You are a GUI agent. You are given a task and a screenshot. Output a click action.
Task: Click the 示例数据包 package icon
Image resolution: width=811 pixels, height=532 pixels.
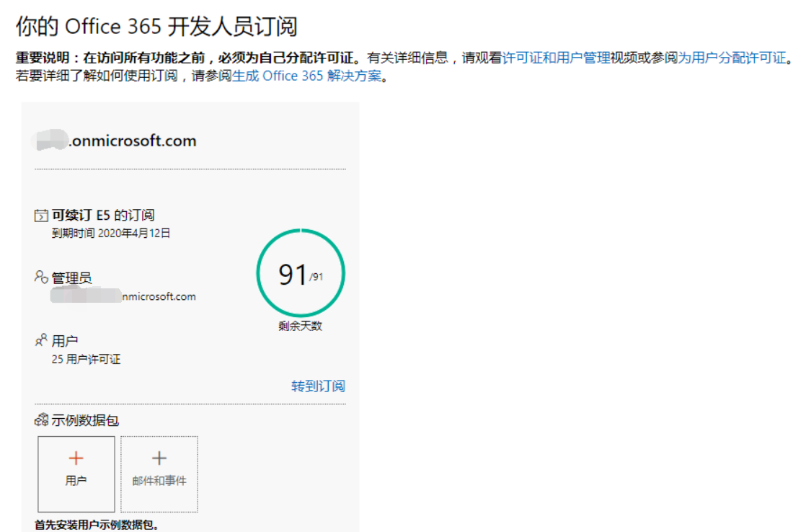tap(41, 420)
